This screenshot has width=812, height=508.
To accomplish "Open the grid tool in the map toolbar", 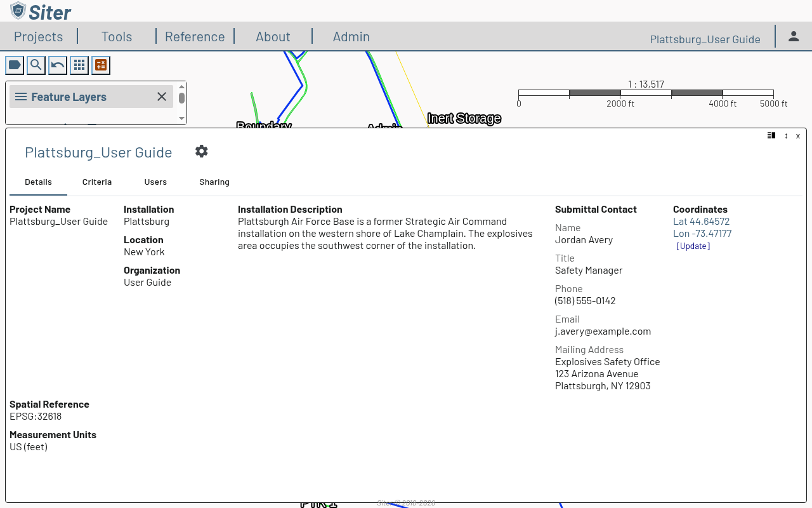I will tap(79, 65).
